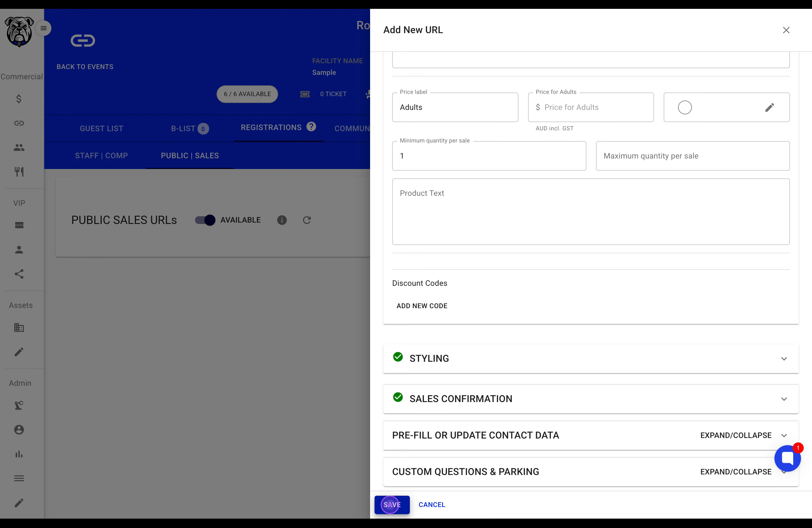Open the dollar sign Commercial sidebar icon
812x528 pixels.
(x=19, y=99)
